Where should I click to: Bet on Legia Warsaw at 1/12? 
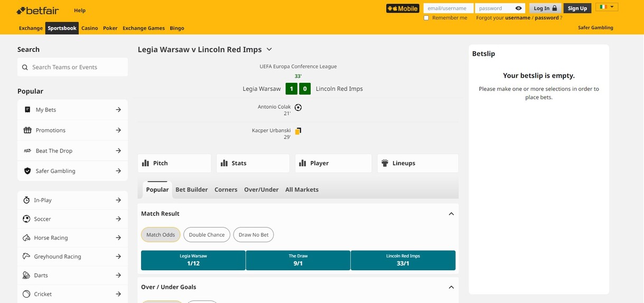point(193,260)
